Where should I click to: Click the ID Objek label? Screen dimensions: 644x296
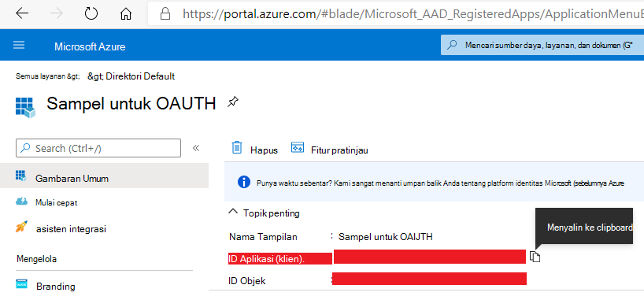pos(247,281)
